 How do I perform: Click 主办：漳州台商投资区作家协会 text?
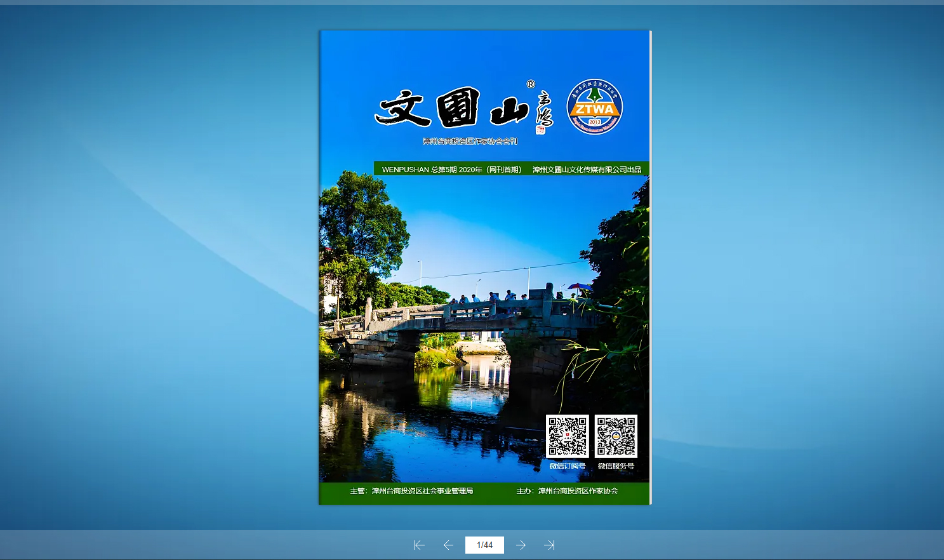[x=567, y=491]
